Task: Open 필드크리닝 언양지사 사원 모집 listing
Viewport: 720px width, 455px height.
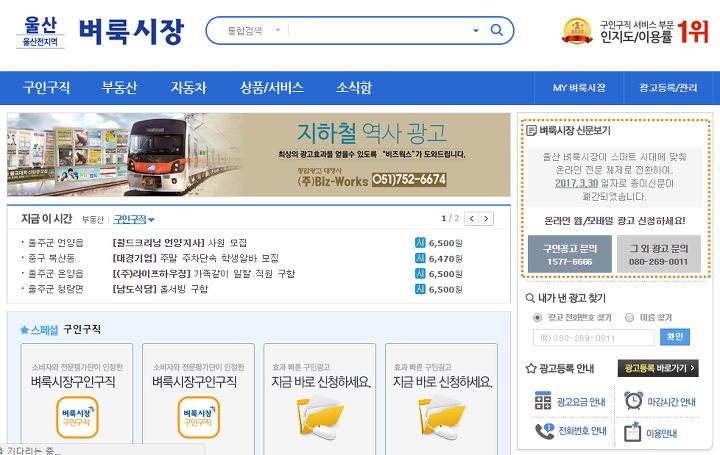Action: pyautogui.click(x=180, y=242)
